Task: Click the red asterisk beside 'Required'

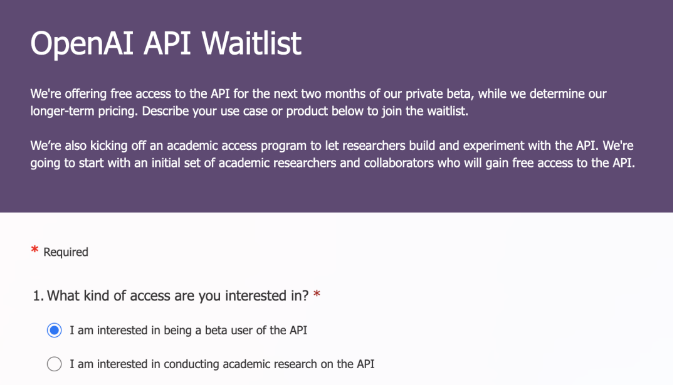Action: click(x=35, y=250)
